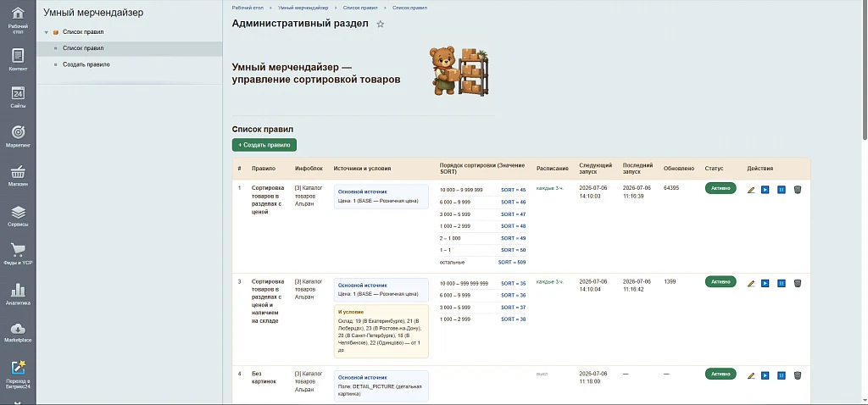This screenshot has width=868, height=405.
Task: Open the Маркетинг sidebar section
Action: 18,136
